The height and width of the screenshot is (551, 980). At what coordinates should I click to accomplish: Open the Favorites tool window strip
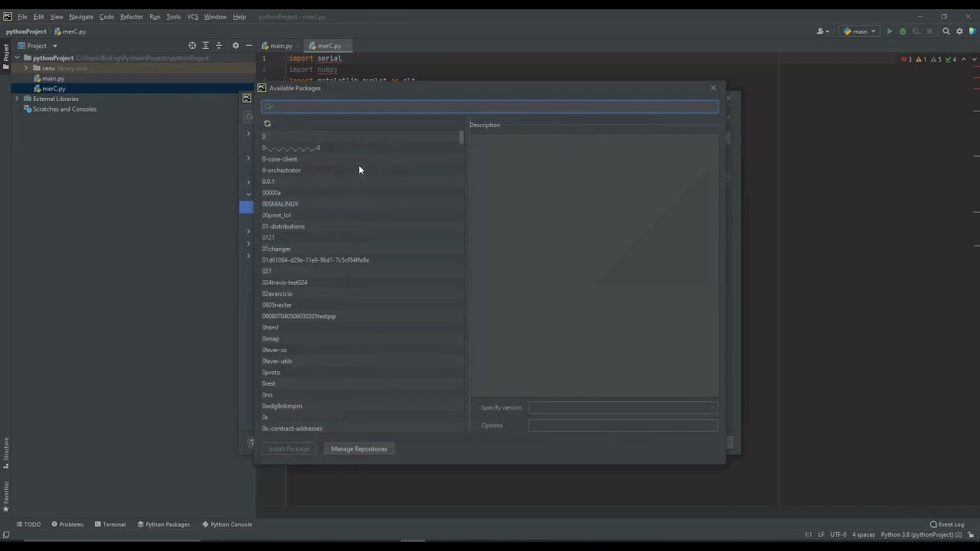pos(6,496)
